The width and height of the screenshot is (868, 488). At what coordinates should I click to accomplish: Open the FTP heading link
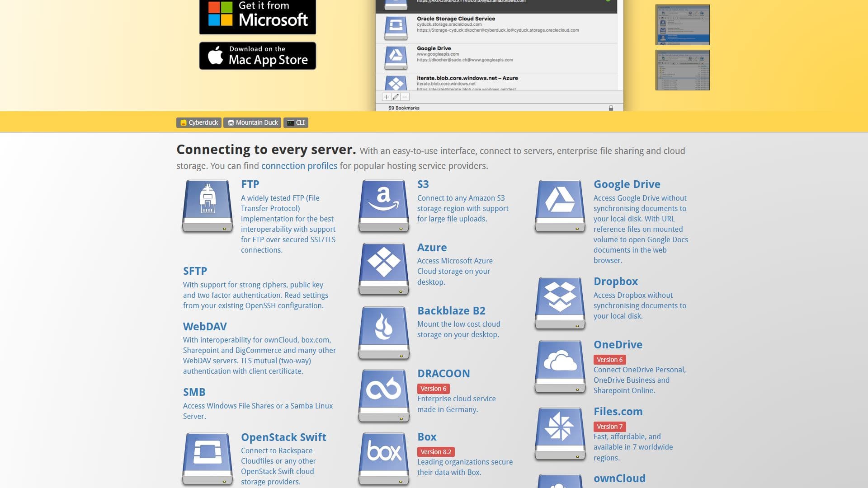click(250, 184)
